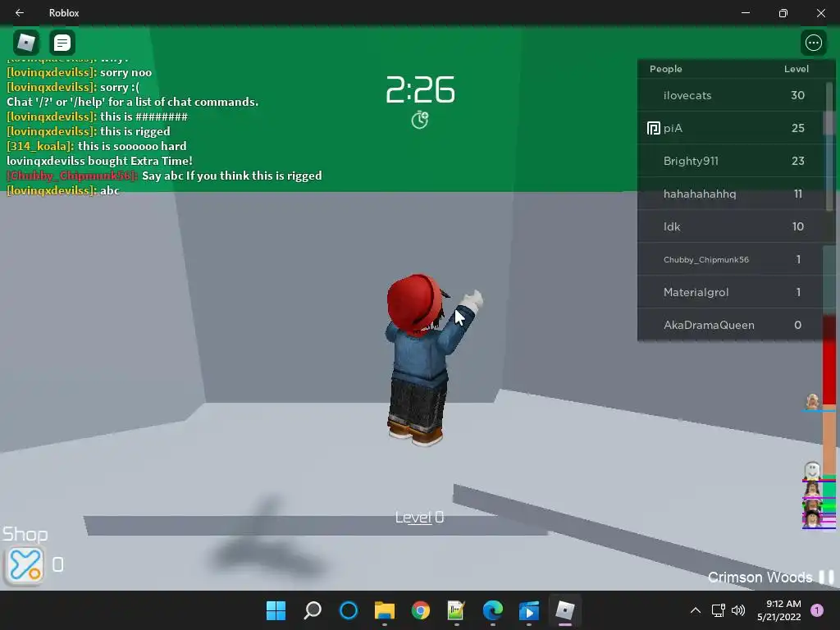Click the ghost avatar on progress bar
840x630 pixels.
pos(812,470)
